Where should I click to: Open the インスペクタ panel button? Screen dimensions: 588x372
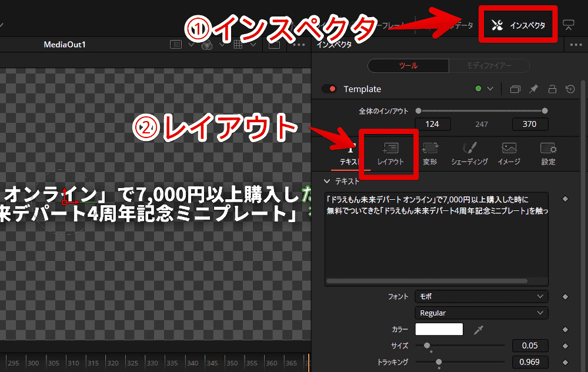[519, 25]
